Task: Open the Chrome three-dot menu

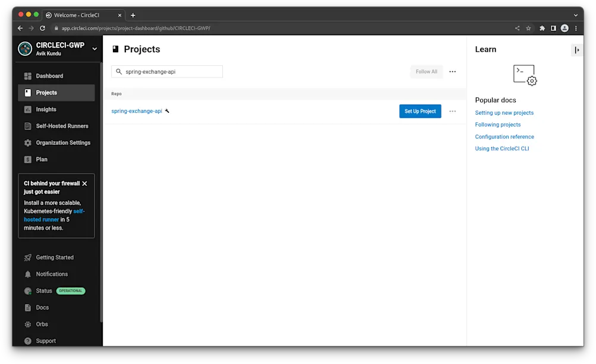Action: click(x=576, y=28)
